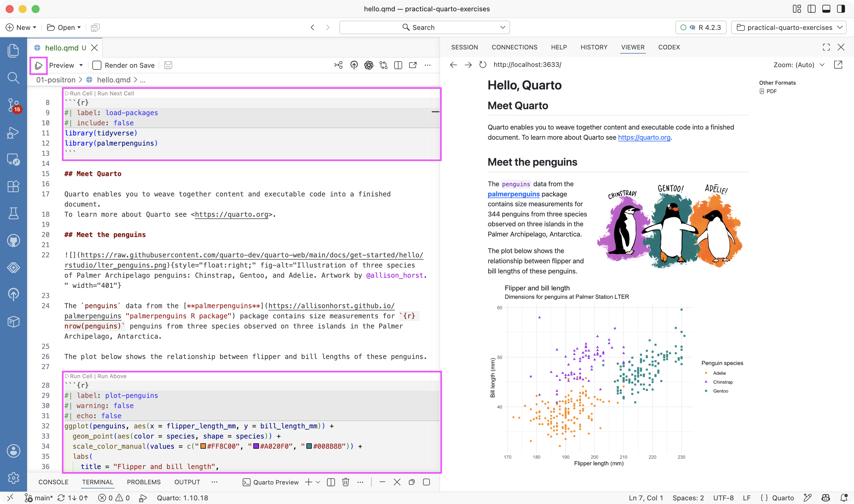Click the #FF8C00 orange color swatch
This screenshot has height=504, width=854.
pos(203,446)
